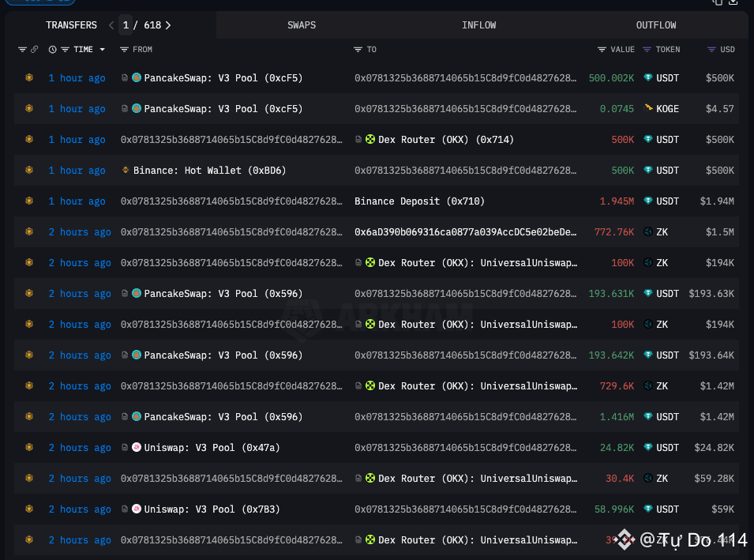Open PancakeSwap V3 Pool (0xcF5) on 500.002K row
The width and height of the screenshot is (754, 560).
pyautogui.click(x=223, y=78)
